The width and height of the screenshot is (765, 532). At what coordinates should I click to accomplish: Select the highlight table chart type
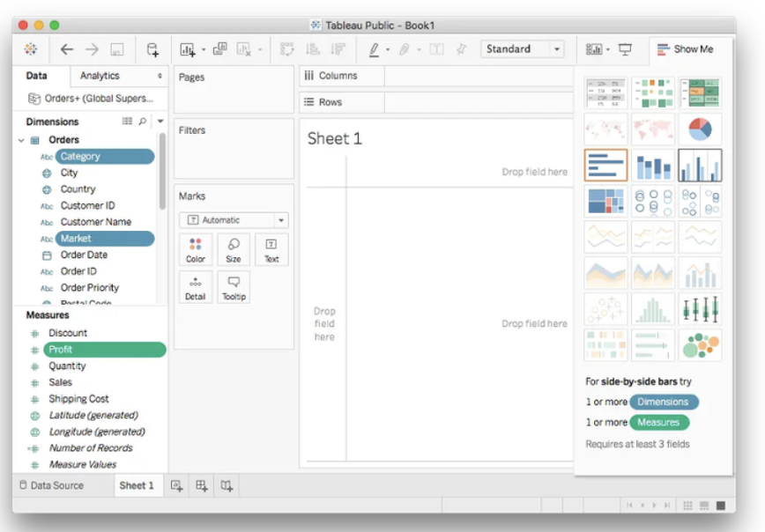[x=700, y=93]
